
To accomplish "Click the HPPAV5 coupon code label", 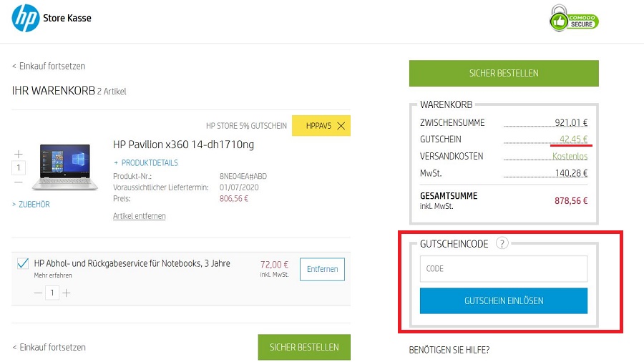I will click(318, 126).
